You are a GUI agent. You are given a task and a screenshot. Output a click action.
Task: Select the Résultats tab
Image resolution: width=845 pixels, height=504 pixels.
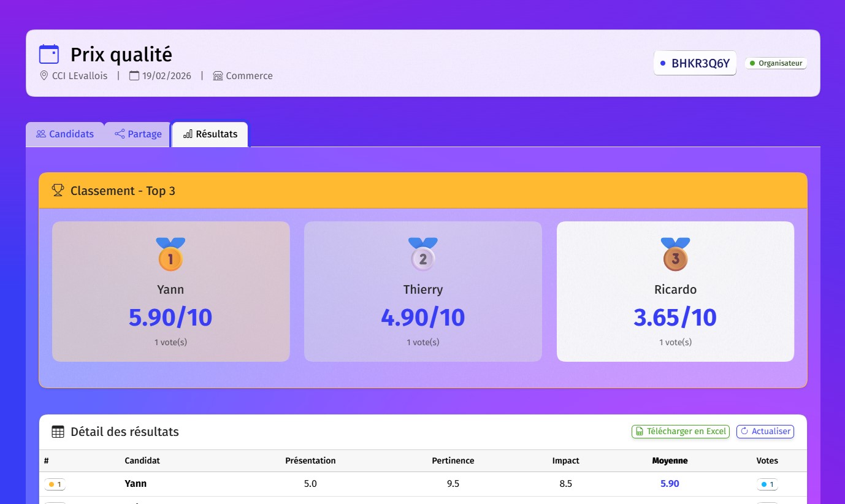[210, 134]
